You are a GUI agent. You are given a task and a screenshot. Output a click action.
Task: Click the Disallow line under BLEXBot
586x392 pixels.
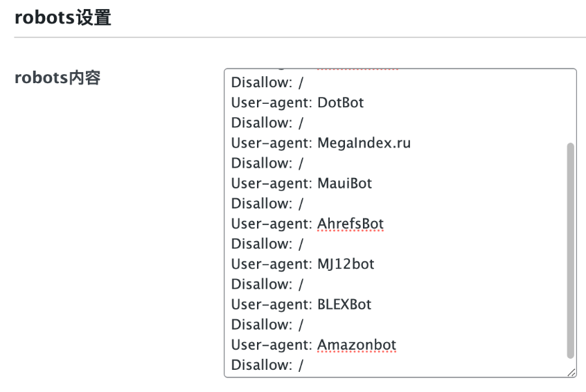click(267, 324)
